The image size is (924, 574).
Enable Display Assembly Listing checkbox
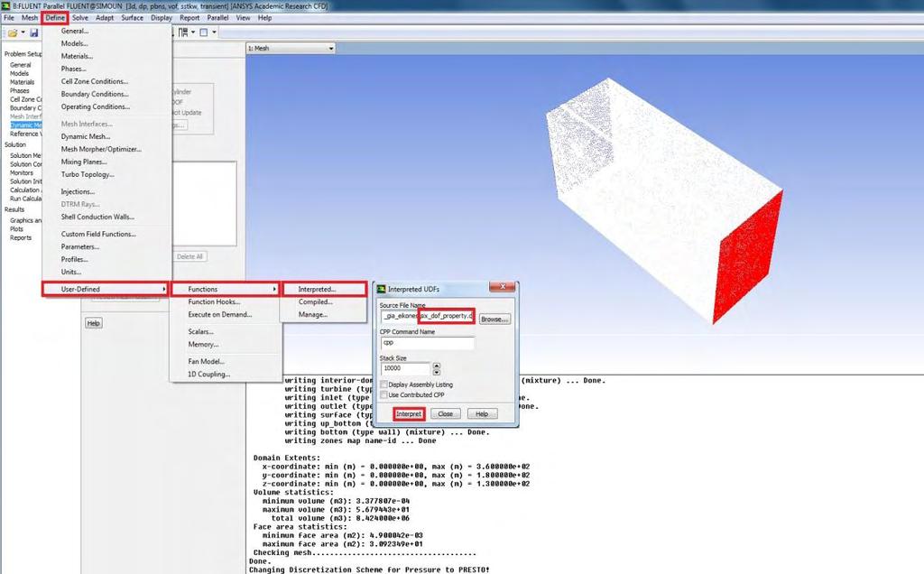coord(384,384)
